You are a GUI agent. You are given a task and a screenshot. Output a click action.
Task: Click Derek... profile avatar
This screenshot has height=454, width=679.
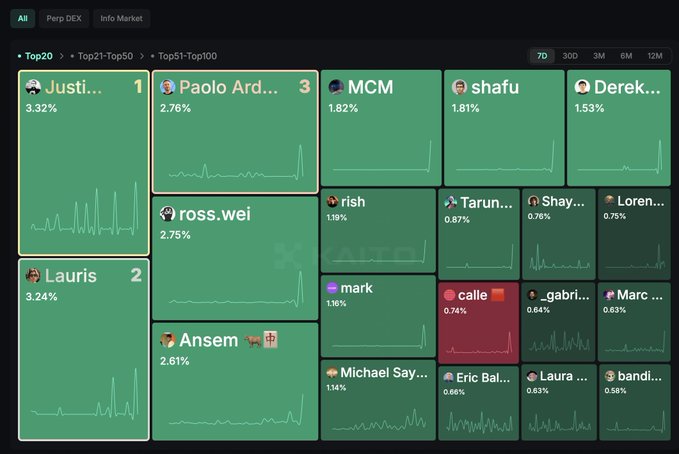click(582, 87)
